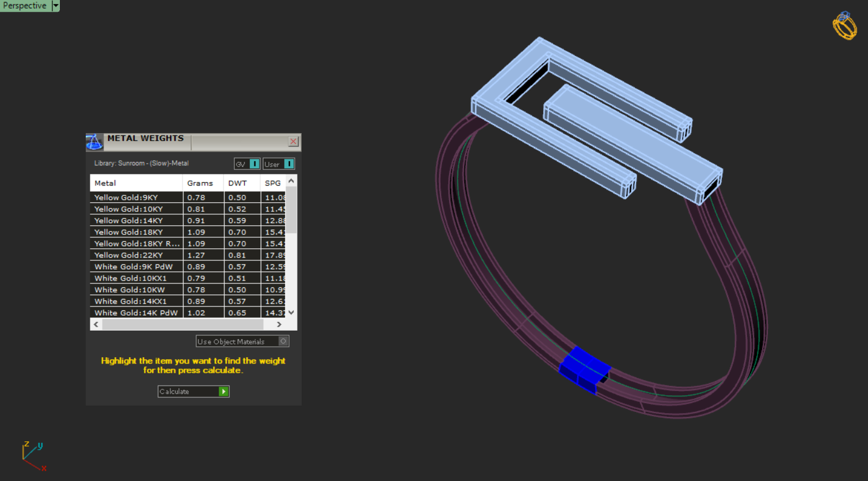
Task: Enable Use Object Materials option
Action: [283, 342]
